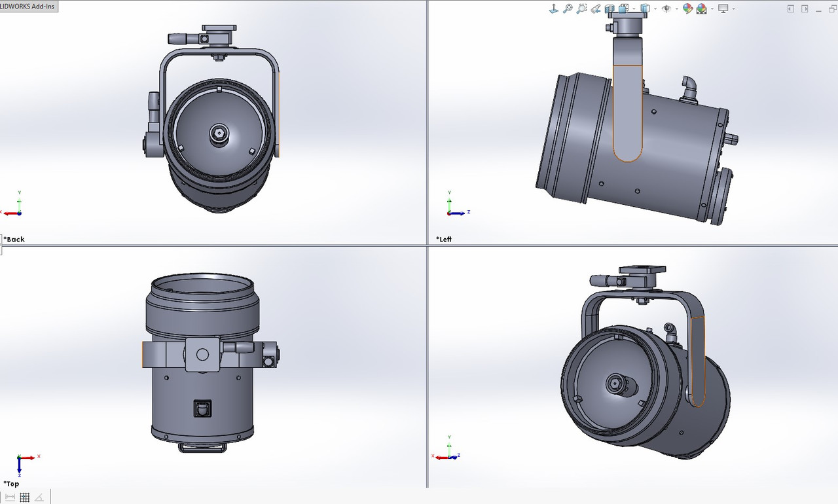Open the Display Style dropdown arrow
The image size is (838, 504).
655,9
